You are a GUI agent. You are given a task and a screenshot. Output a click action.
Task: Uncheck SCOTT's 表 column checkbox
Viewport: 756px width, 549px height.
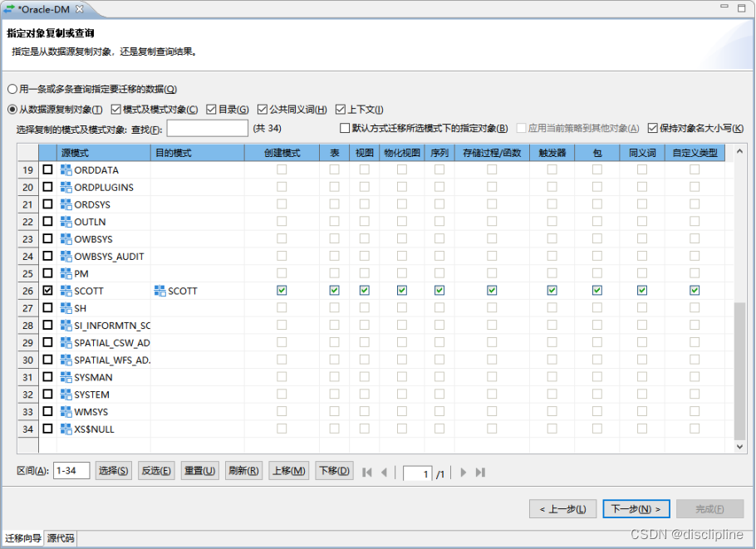pyautogui.click(x=334, y=290)
